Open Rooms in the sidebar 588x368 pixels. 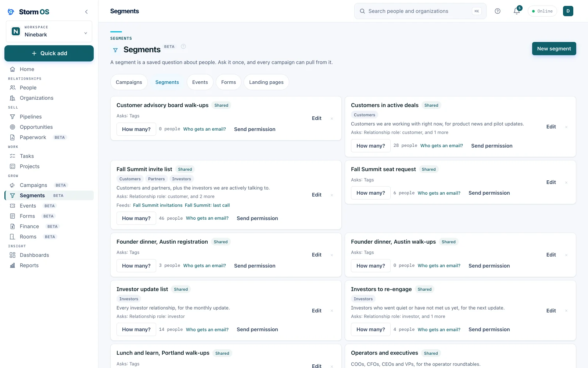pyautogui.click(x=49, y=237)
